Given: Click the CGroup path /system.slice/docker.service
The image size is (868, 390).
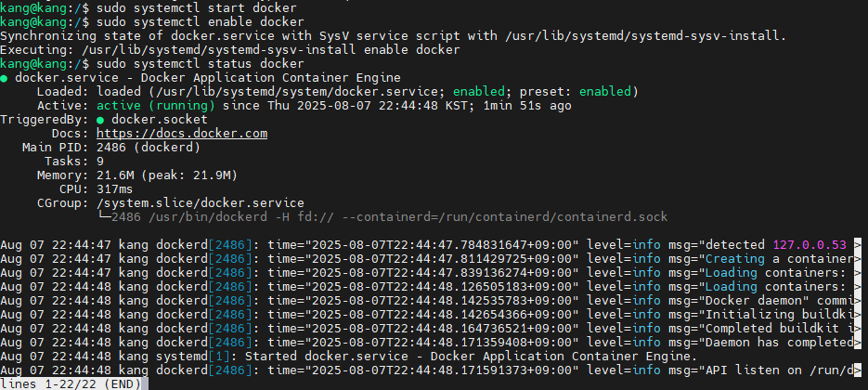Looking at the screenshot, I should [x=200, y=203].
